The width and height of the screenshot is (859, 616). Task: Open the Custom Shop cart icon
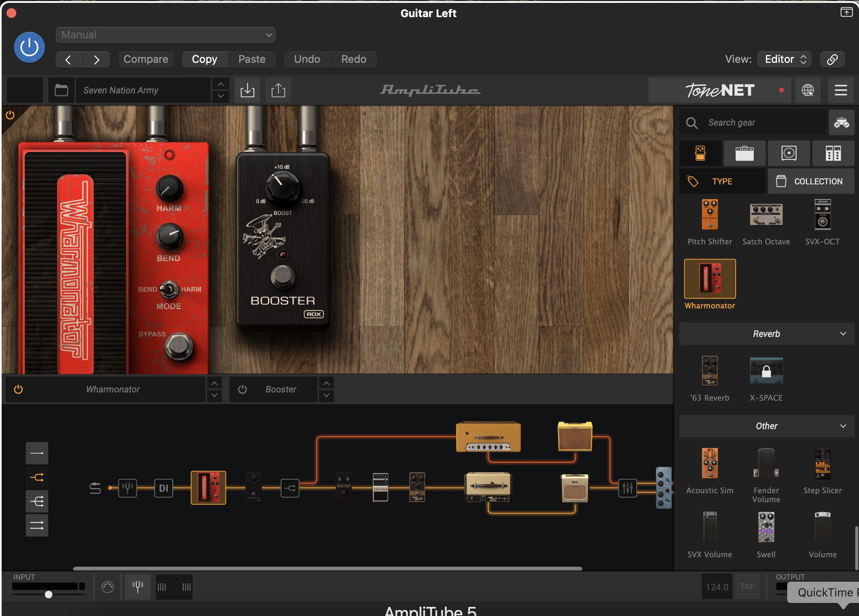click(x=841, y=122)
